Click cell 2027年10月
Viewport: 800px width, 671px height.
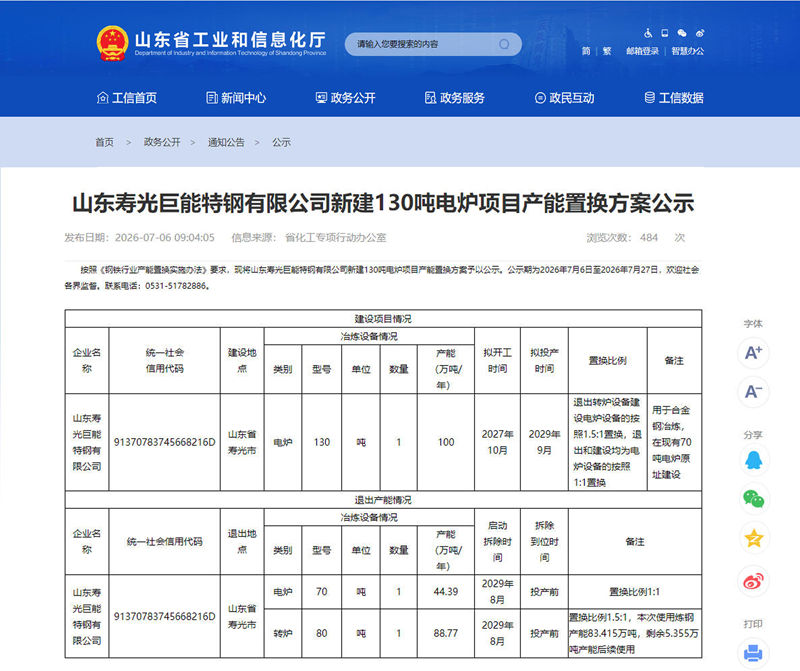tap(497, 442)
